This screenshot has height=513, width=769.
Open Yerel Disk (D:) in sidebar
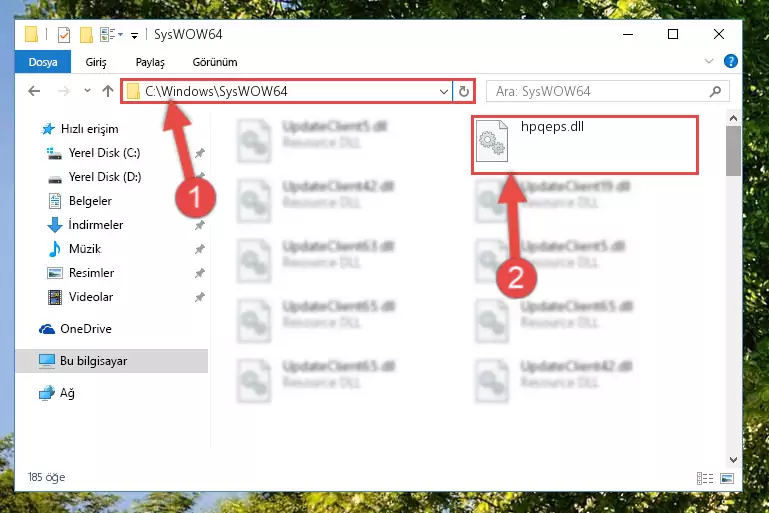pyautogui.click(x=104, y=177)
